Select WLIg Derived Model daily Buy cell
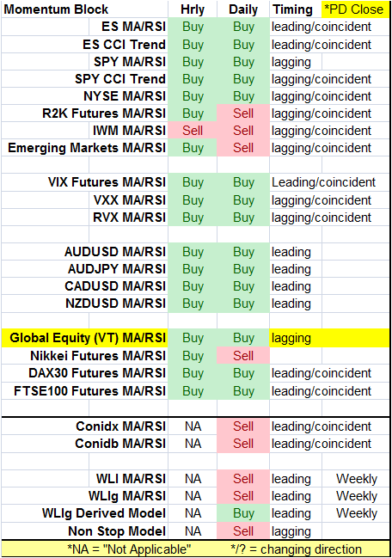This screenshot has width=392, height=558. click(243, 513)
